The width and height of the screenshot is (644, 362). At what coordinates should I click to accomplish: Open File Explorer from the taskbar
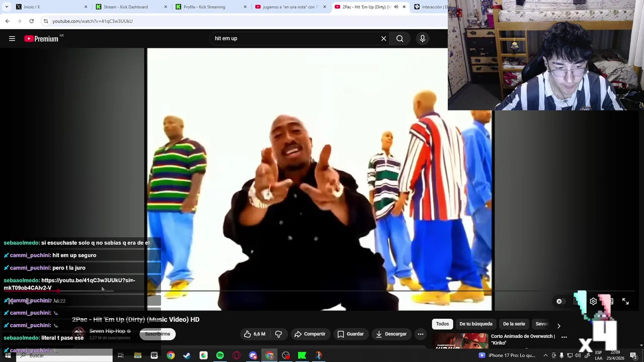(137, 355)
